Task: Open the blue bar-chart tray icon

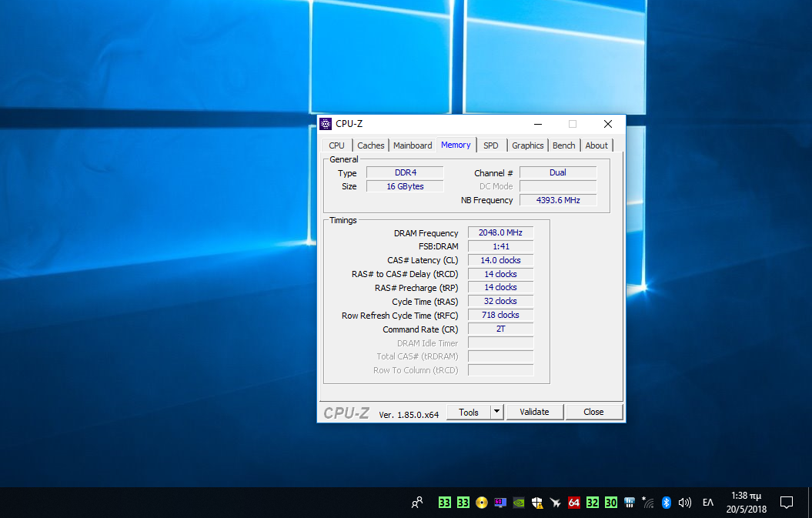Action: (x=629, y=503)
